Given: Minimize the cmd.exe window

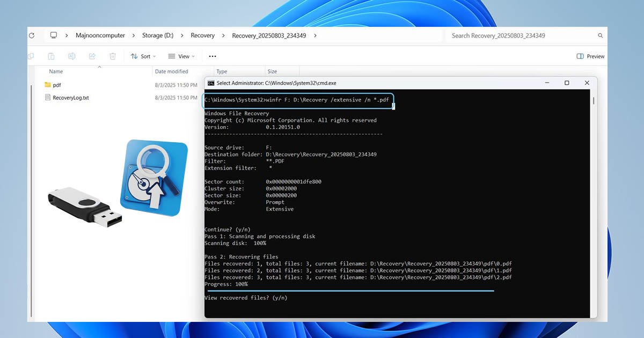Looking at the screenshot, I should tap(546, 83).
